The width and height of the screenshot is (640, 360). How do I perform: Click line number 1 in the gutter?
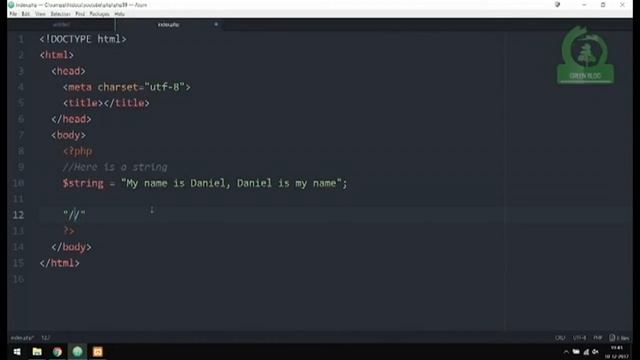(x=21, y=39)
